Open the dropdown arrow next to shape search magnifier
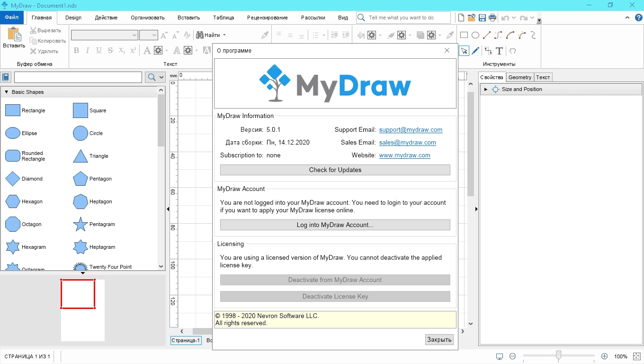644x364 pixels. (x=161, y=77)
